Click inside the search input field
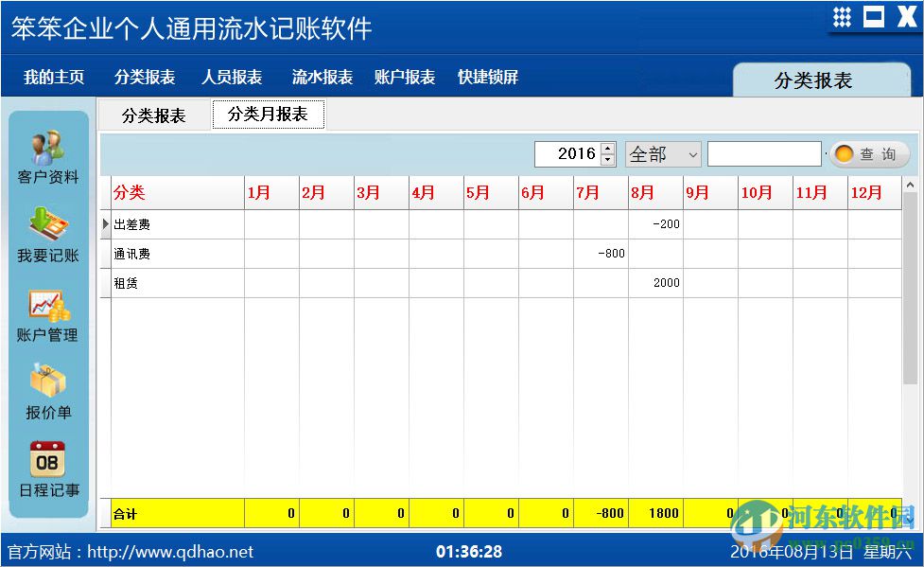 pos(764,153)
